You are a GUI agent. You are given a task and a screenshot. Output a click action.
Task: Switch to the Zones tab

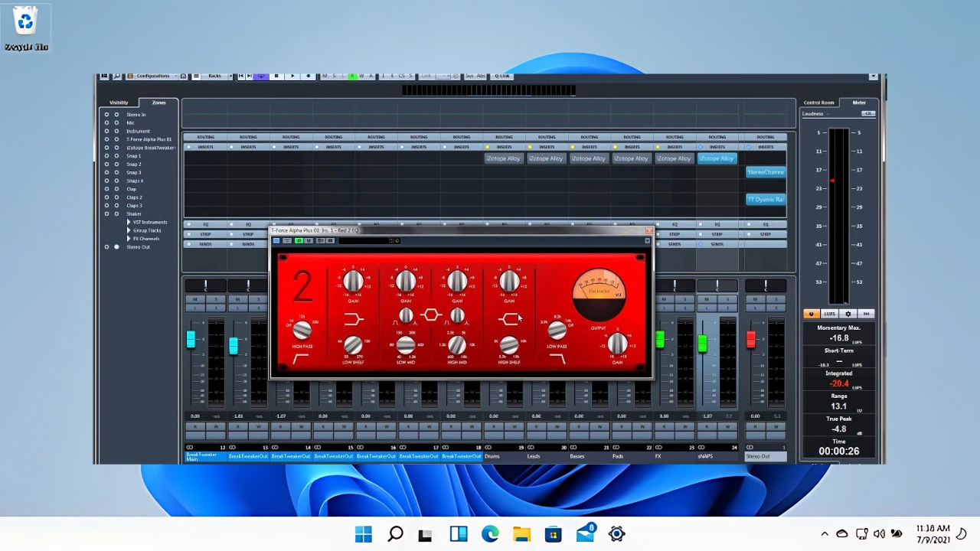click(x=158, y=103)
